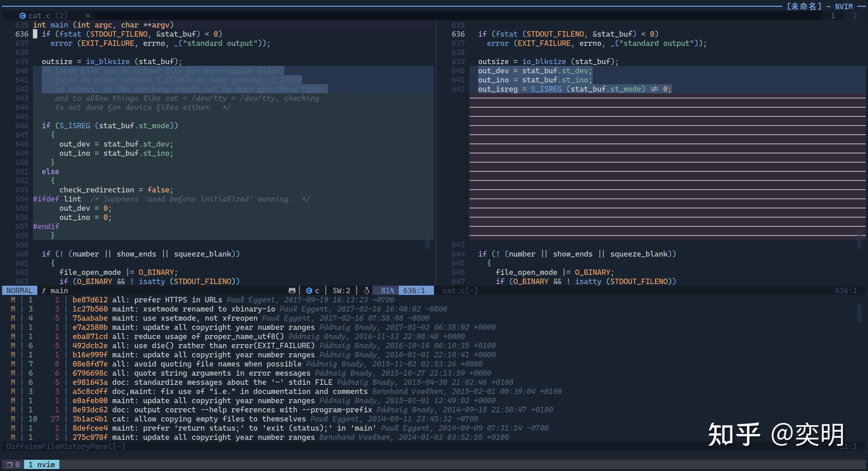Click 'error (EXIT_FAILURE' line in right pane
Image resolution: width=868 pixels, height=471 pixels.
(597, 43)
